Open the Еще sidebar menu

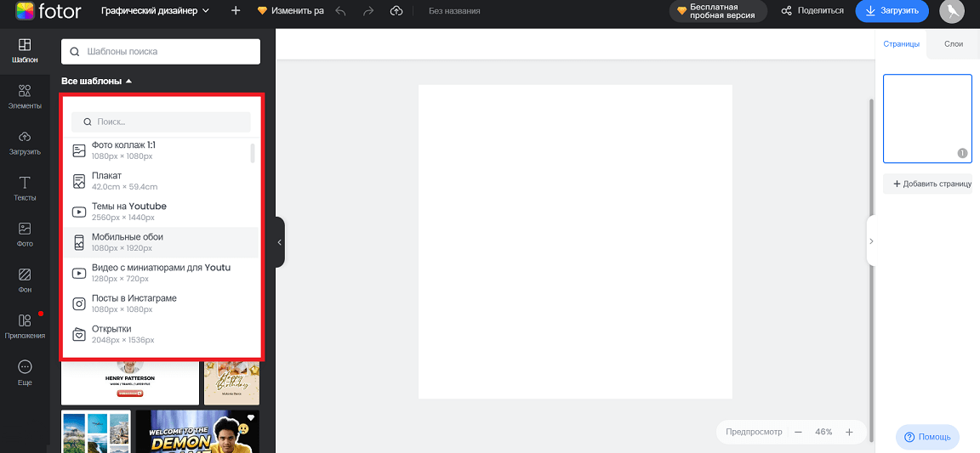point(25,373)
